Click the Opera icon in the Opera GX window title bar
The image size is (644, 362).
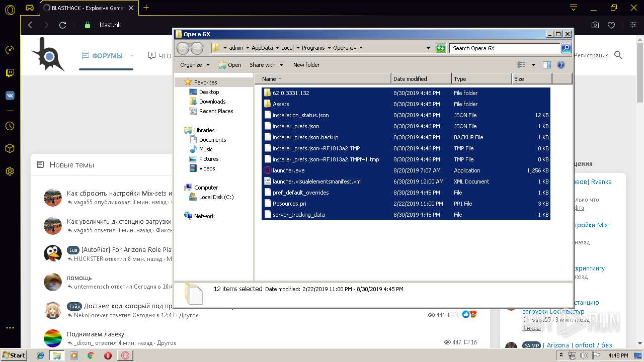tap(179, 34)
